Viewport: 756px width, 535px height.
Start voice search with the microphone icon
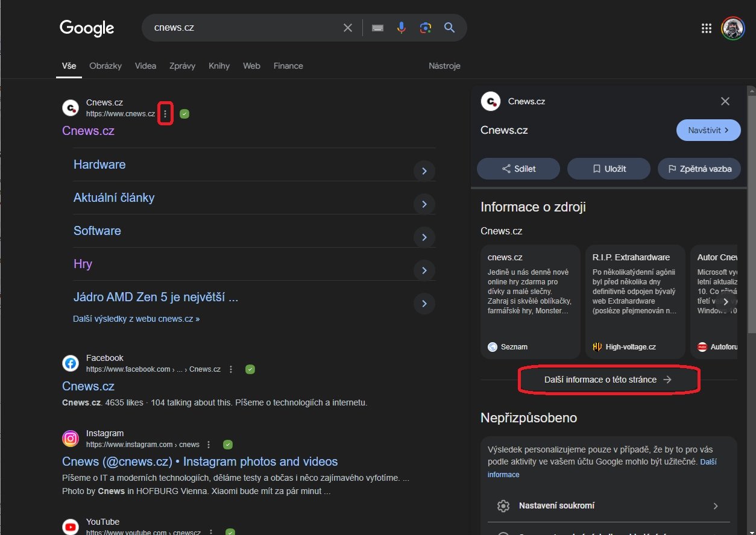(x=402, y=28)
